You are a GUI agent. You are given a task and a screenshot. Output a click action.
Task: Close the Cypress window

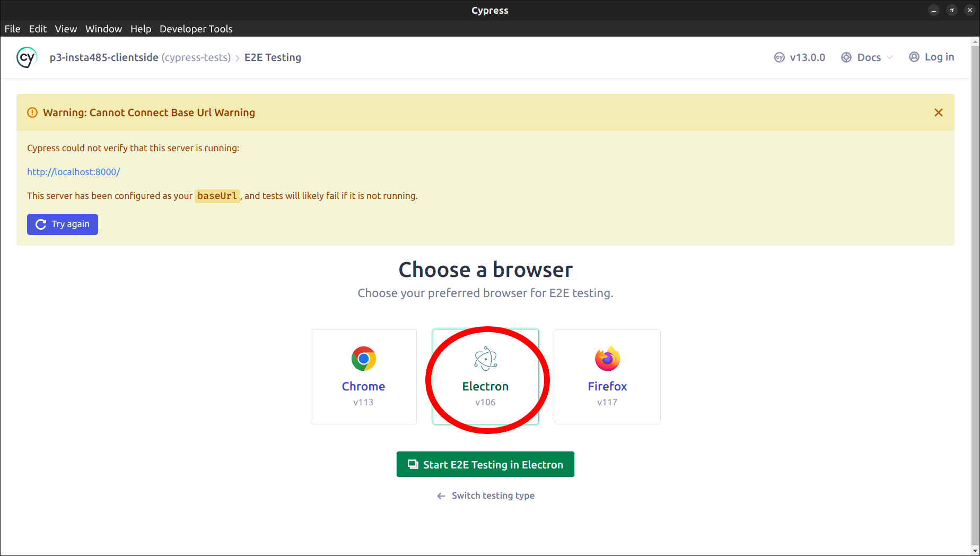970,10
